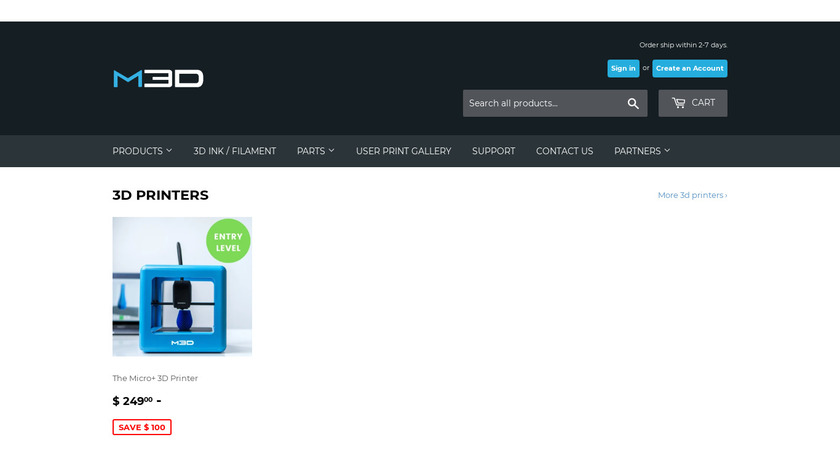Image resolution: width=840 pixels, height=472 pixels.
Task: Open The Micro+ 3D Printer link
Action: tap(155, 378)
